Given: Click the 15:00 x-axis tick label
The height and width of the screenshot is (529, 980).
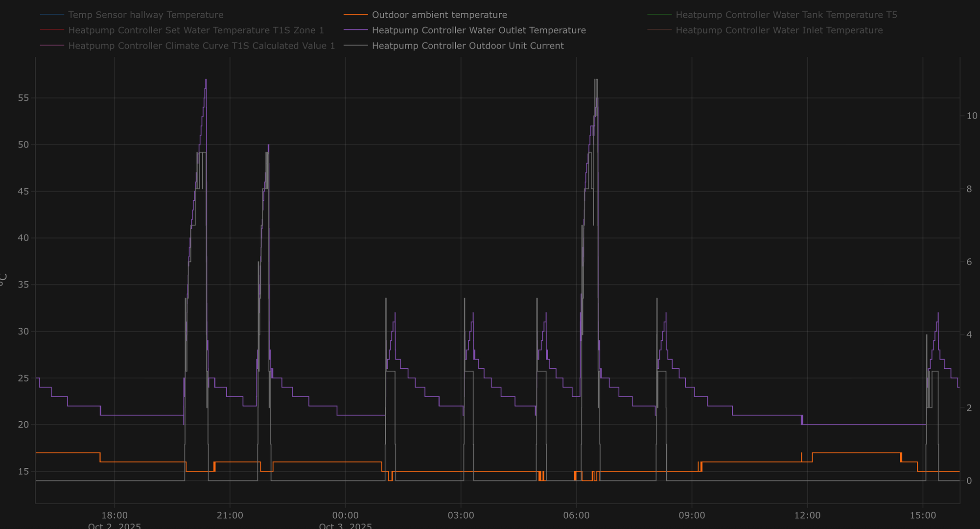Looking at the screenshot, I should coord(923,515).
